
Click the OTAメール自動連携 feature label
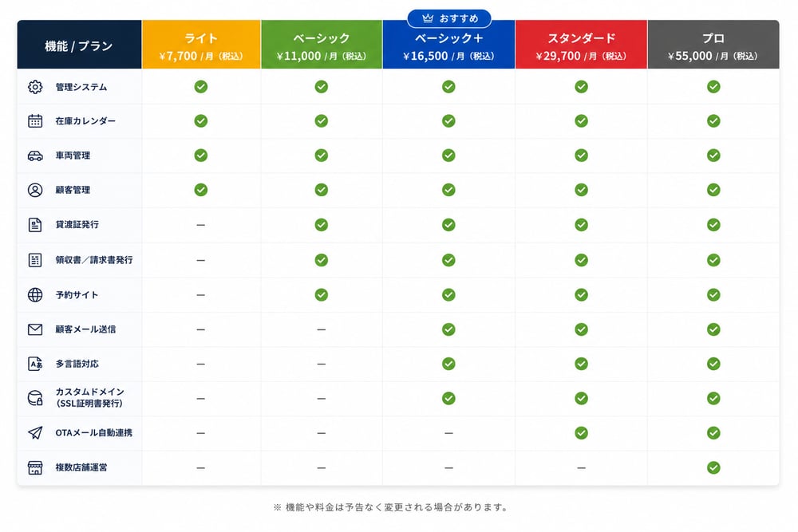[x=94, y=433]
